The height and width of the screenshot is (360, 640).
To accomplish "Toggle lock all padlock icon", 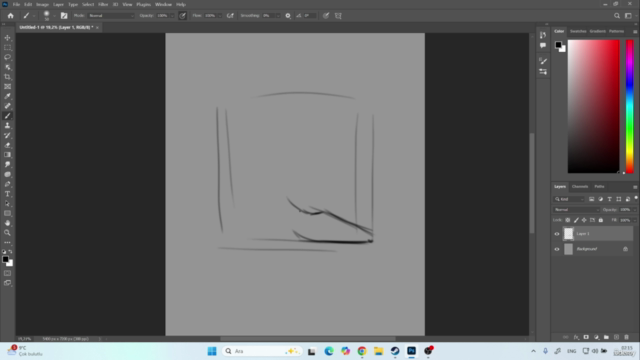I will (601, 220).
